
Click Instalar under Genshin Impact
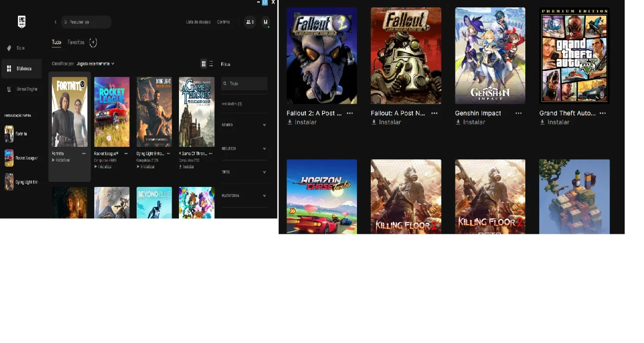(471, 122)
